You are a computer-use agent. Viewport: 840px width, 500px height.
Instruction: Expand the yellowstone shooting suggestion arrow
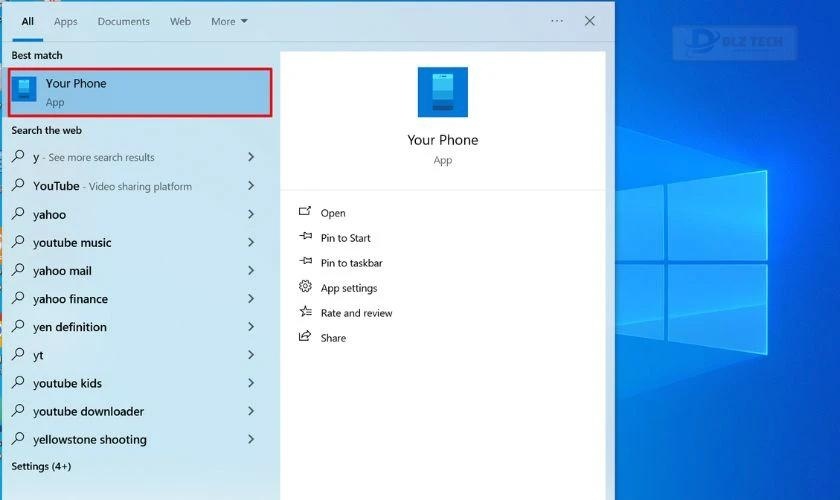coord(251,439)
